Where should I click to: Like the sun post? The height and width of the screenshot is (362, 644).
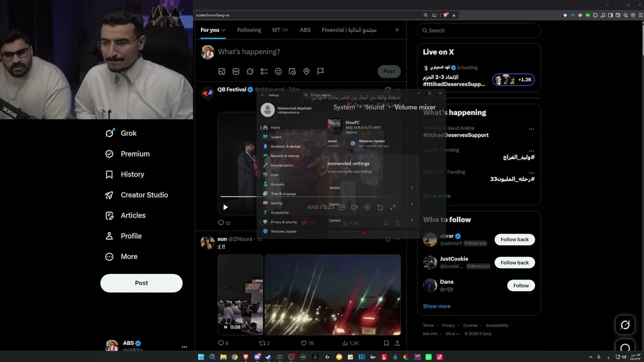(x=303, y=343)
